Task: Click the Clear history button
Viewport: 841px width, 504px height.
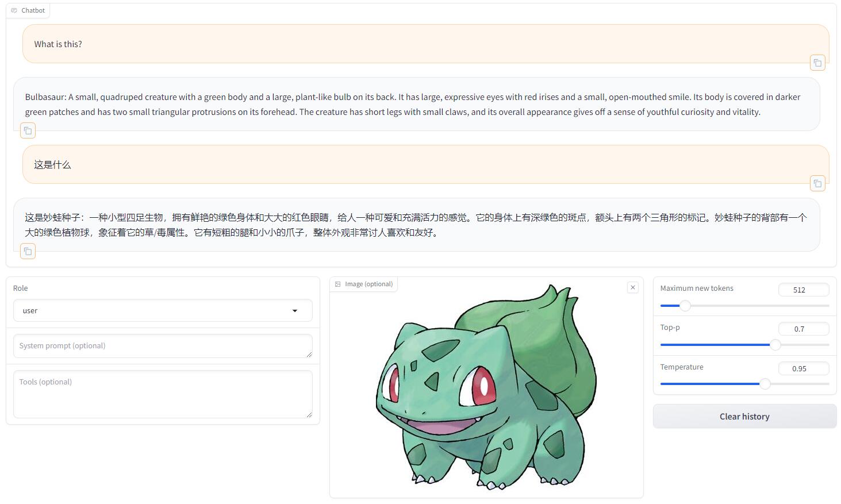Action: point(744,415)
